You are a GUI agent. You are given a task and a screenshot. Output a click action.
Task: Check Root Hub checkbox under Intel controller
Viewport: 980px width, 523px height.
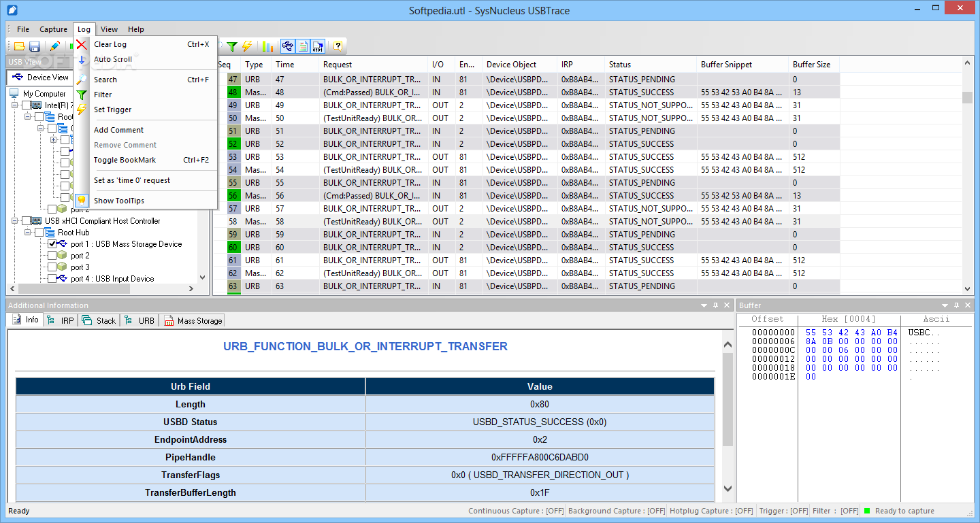pyautogui.click(x=39, y=117)
